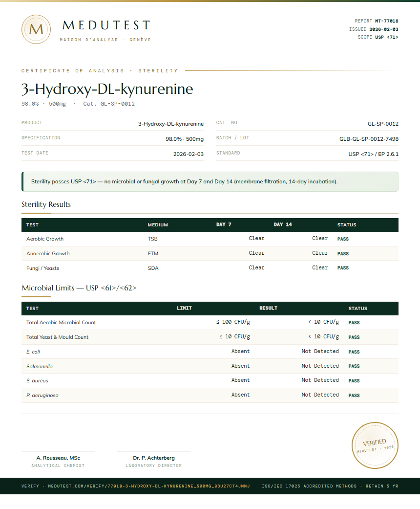
Task: Click signatory name "A. Rousseau, MSc"
Action: pos(58,458)
